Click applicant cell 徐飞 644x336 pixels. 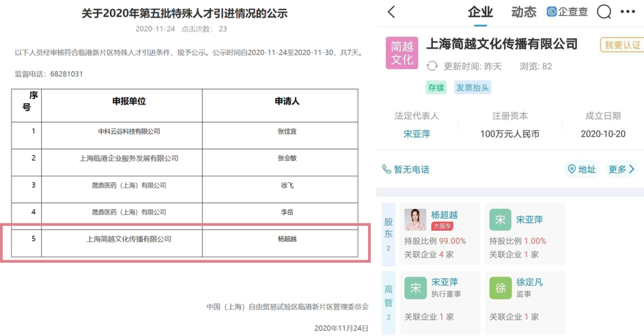[x=287, y=185]
